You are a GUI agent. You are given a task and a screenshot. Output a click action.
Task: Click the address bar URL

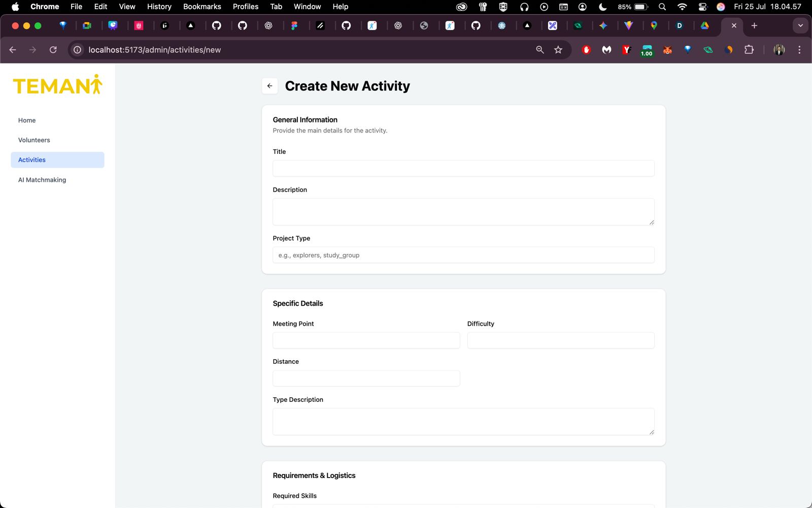pos(155,50)
